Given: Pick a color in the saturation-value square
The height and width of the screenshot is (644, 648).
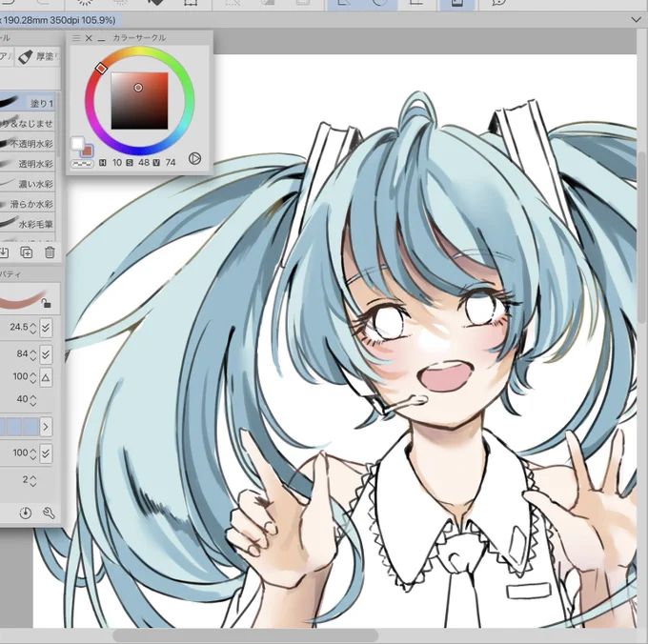Looking at the screenshot, I should [140, 101].
